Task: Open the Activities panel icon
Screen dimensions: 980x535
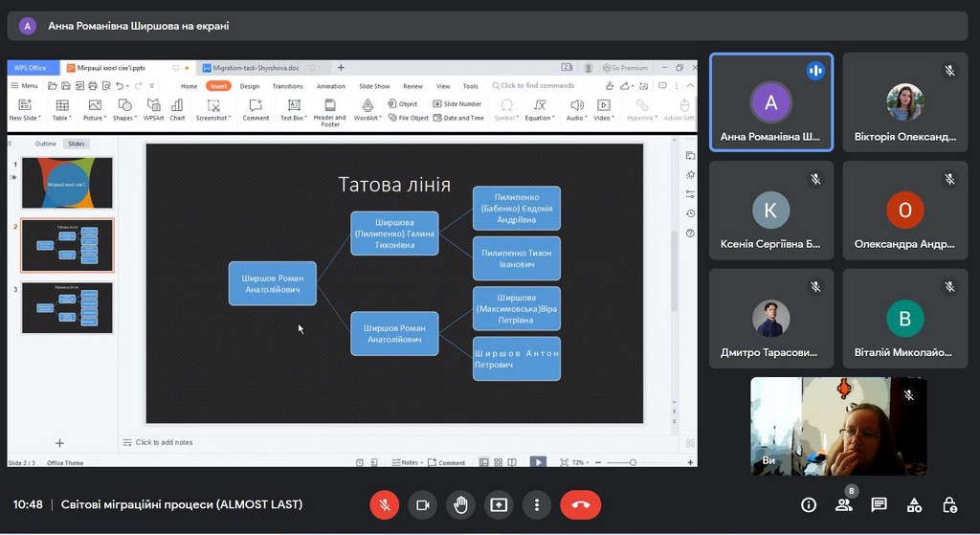Action: 914,504
